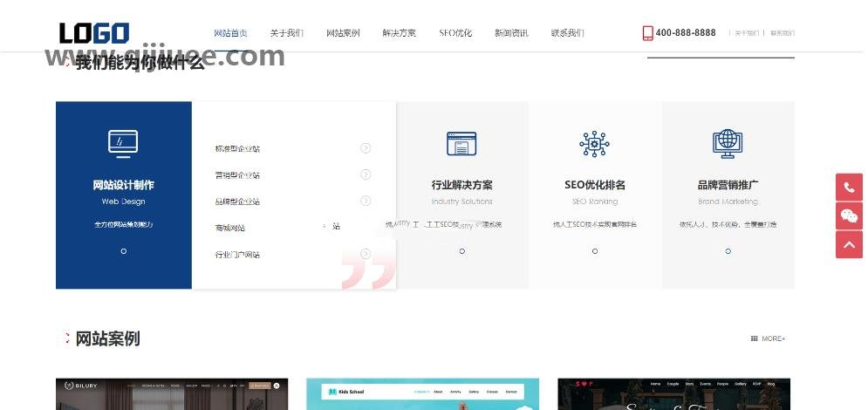
Task: Open the dark wedding-site case thumbnail
Action: [673, 394]
